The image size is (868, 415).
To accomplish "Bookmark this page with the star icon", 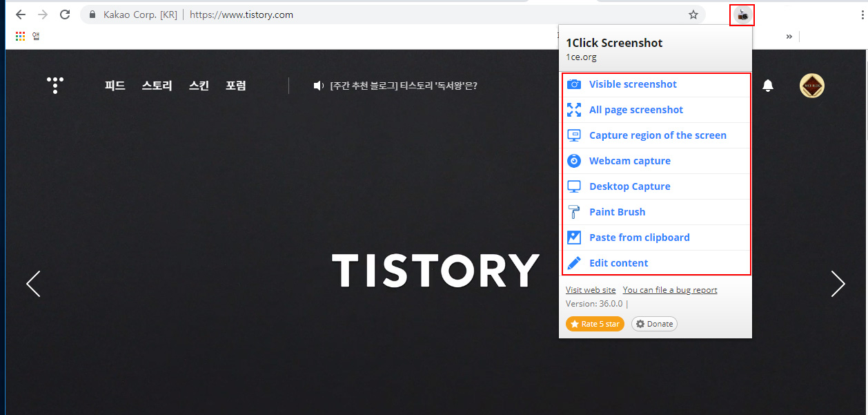I will tap(693, 15).
